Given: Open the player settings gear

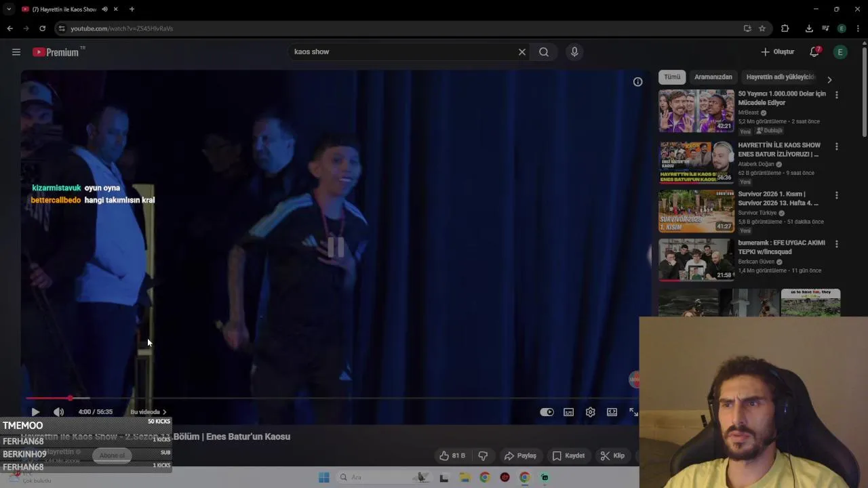Looking at the screenshot, I should (x=590, y=412).
